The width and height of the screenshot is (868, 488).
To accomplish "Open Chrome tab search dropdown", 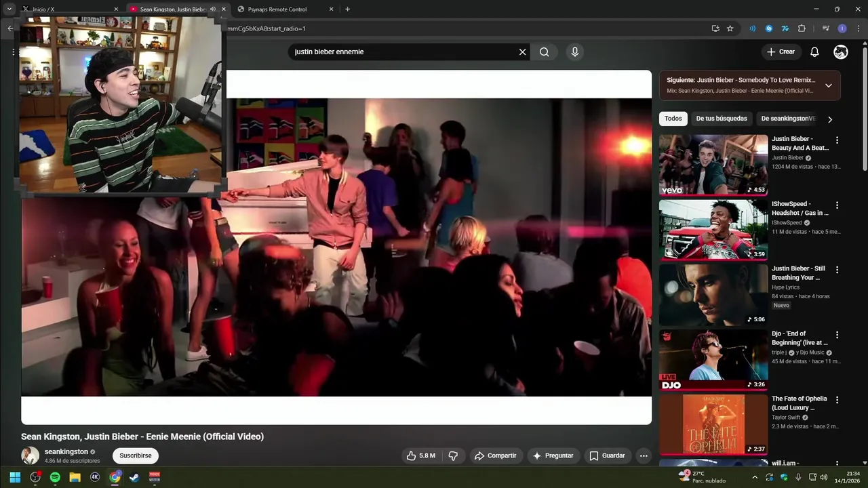I will coord(9,9).
